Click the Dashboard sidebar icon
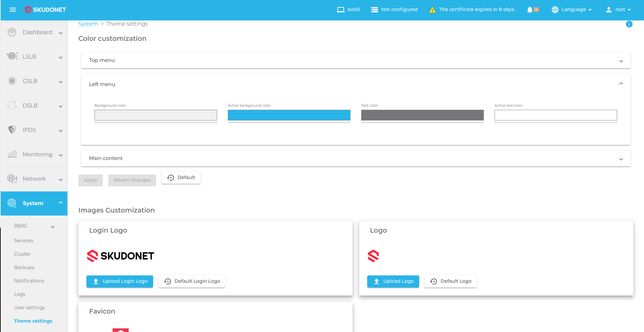644x332 pixels. 12,32
